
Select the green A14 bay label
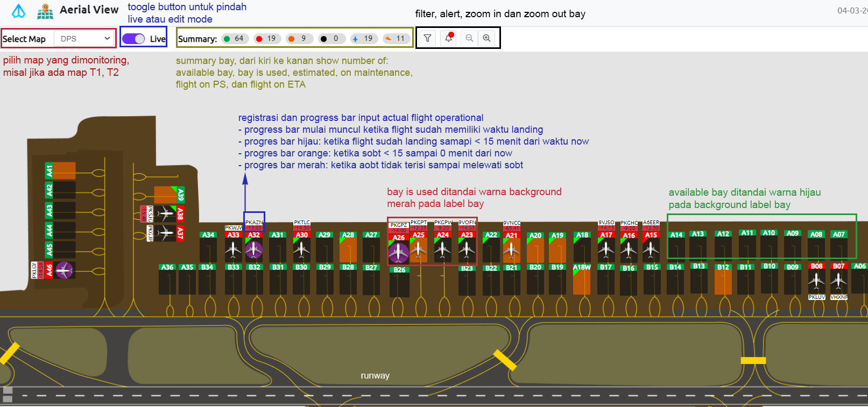[x=676, y=235]
